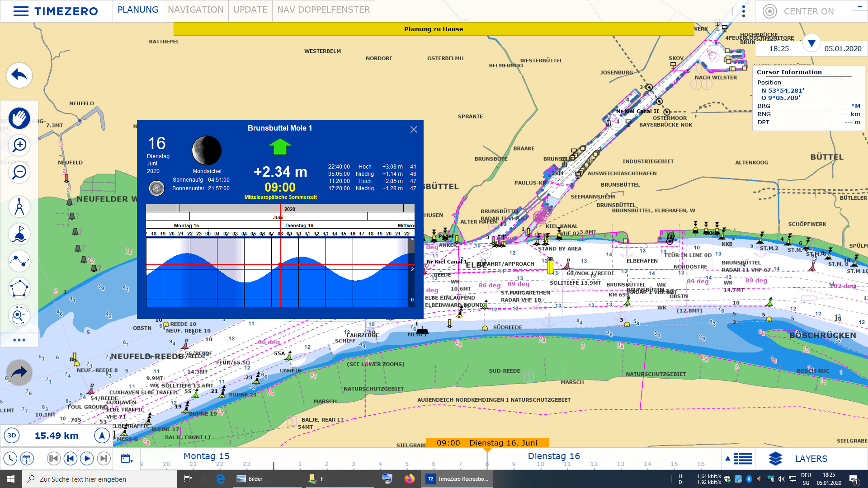Select the polygon boundary tool
The width and height of the screenshot is (868, 488).
click(x=19, y=288)
